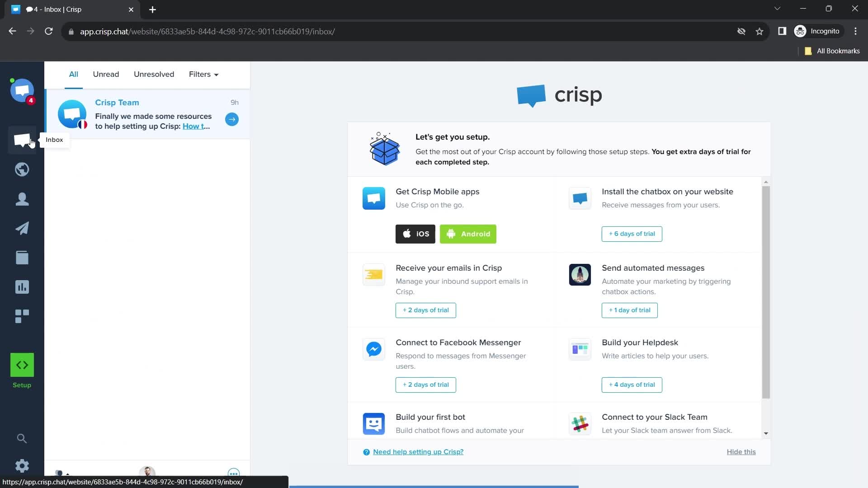This screenshot has width=868, height=488.
Task: Hide the setup checklist panel
Action: tap(741, 452)
